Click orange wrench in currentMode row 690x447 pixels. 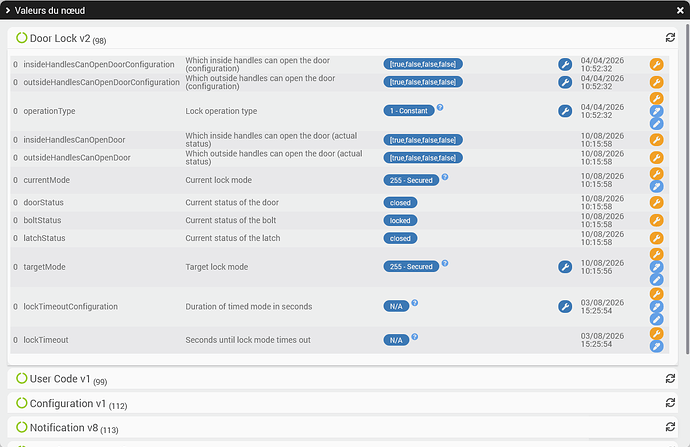click(657, 173)
